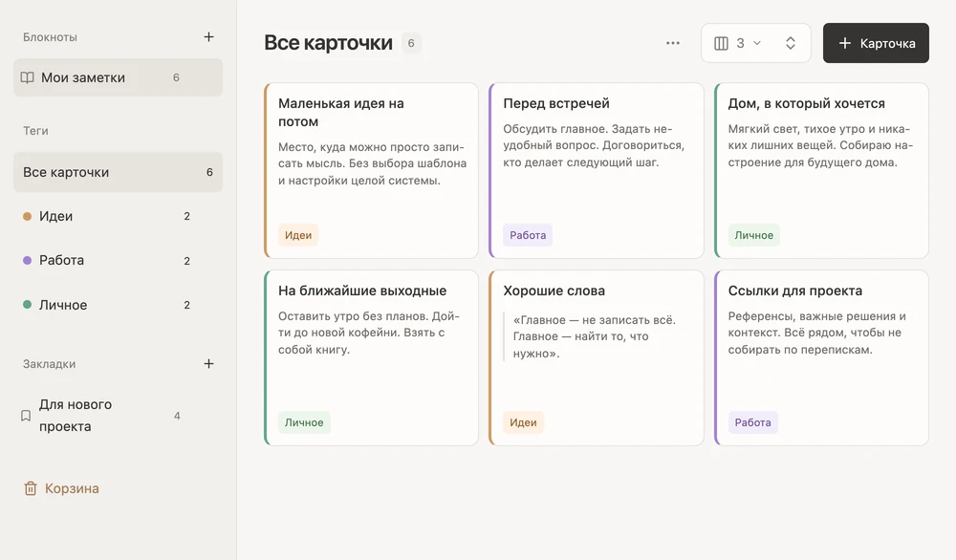The image size is (956, 560).
Task: Click the columns layout icon
Action: [x=721, y=43]
